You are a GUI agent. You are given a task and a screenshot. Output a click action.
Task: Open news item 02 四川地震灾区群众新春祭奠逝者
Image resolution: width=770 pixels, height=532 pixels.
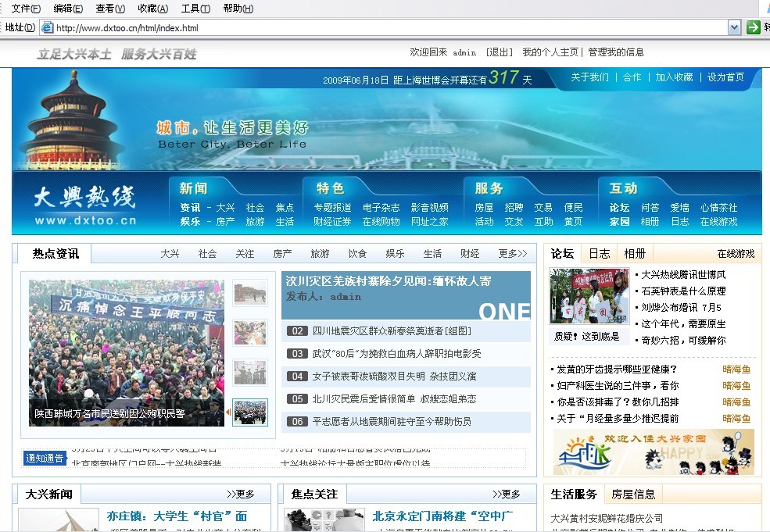coord(392,331)
